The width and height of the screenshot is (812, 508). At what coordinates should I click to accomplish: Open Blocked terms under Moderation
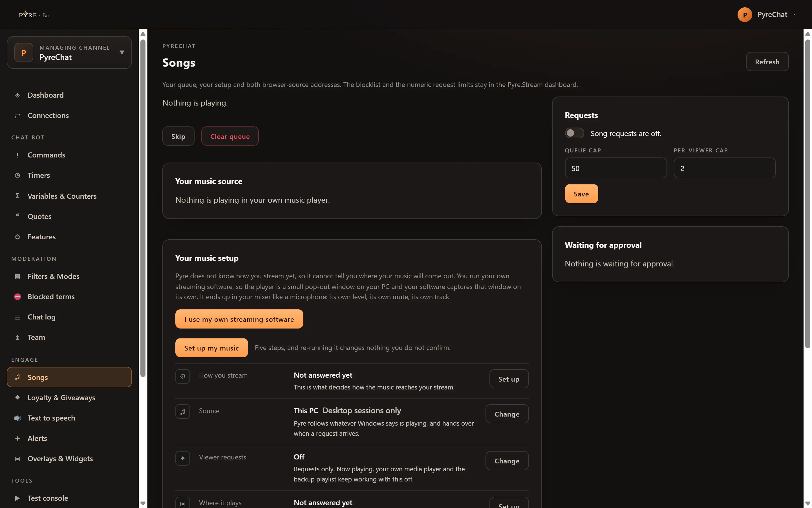[x=69, y=297]
